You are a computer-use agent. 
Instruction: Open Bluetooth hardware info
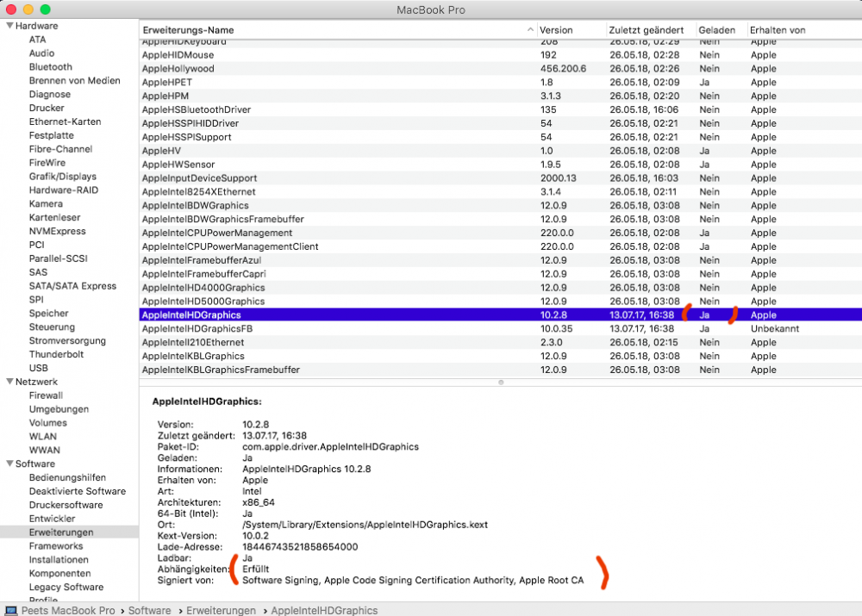click(x=51, y=67)
